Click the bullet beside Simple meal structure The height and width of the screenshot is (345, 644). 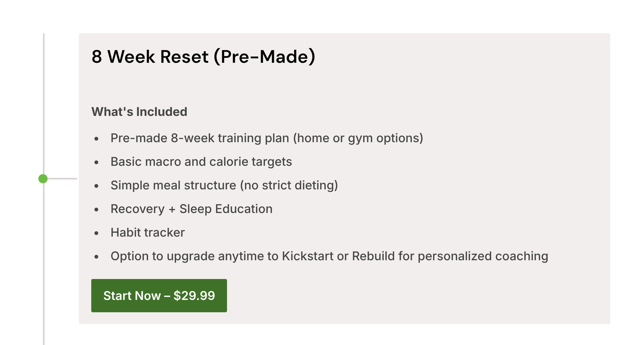pyautogui.click(x=97, y=186)
